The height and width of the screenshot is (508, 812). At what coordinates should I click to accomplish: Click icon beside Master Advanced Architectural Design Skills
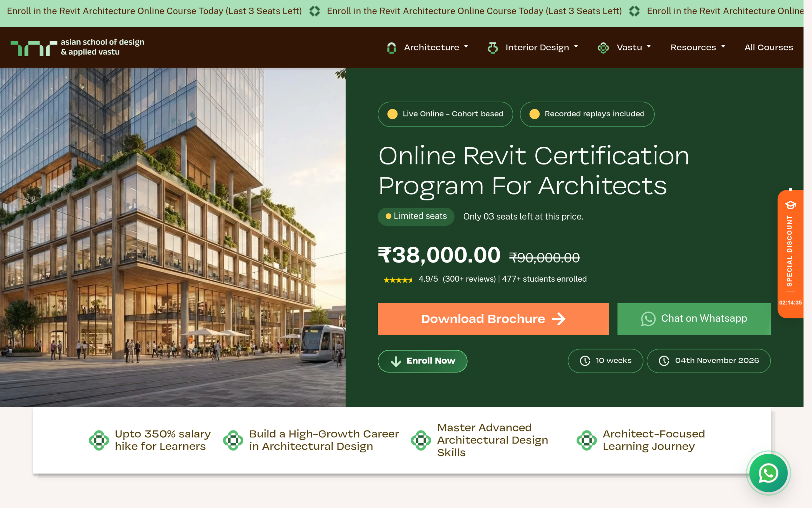click(x=421, y=440)
